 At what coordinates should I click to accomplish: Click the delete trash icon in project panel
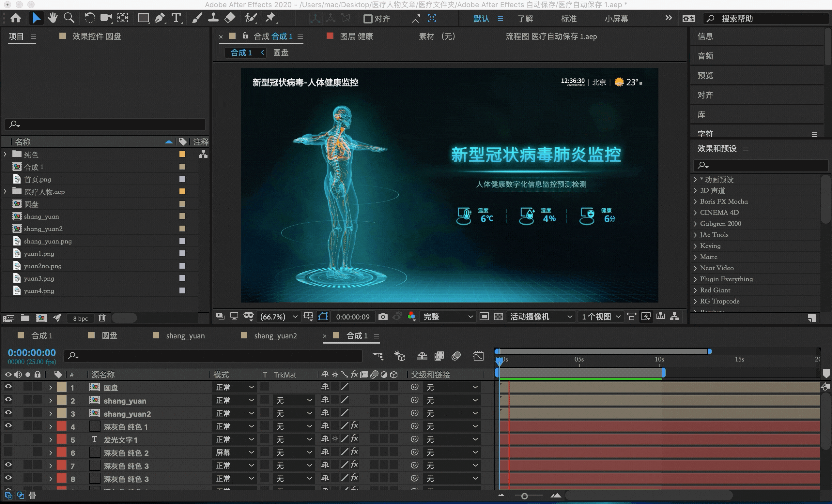(x=102, y=318)
